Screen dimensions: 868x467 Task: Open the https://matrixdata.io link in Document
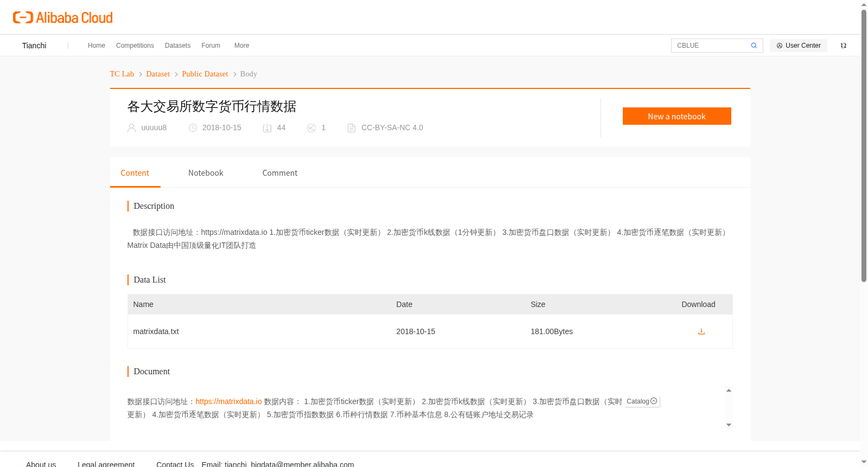(x=228, y=401)
